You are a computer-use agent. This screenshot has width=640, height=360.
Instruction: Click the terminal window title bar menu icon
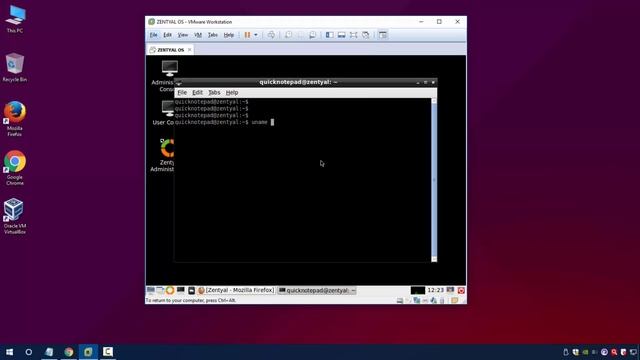point(179,82)
